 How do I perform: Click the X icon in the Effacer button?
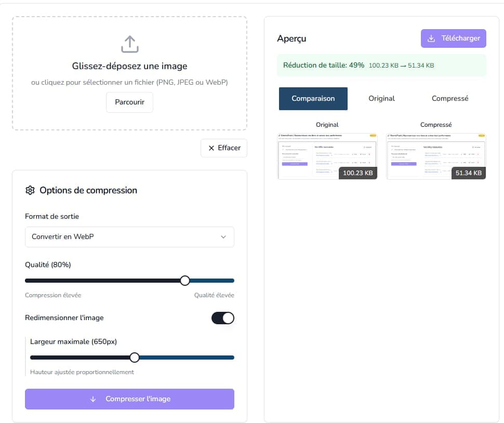click(x=211, y=148)
